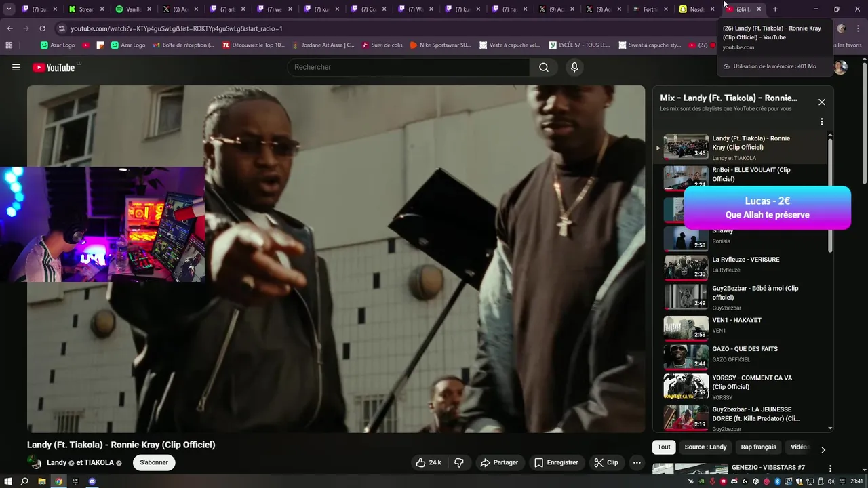Switch to the Vanilla Spotify tab
This screenshot has width=868, height=488.
(134, 9)
